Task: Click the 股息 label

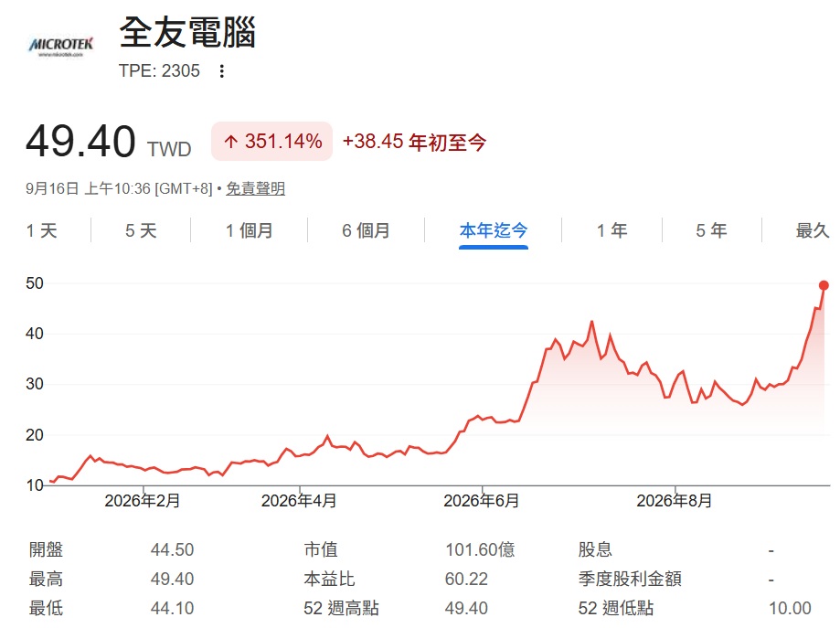Action: click(x=595, y=549)
